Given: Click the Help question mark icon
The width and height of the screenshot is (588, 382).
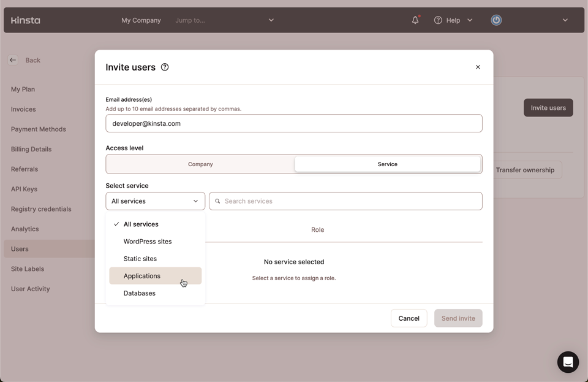Looking at the screenshot, I should point(439,20).
